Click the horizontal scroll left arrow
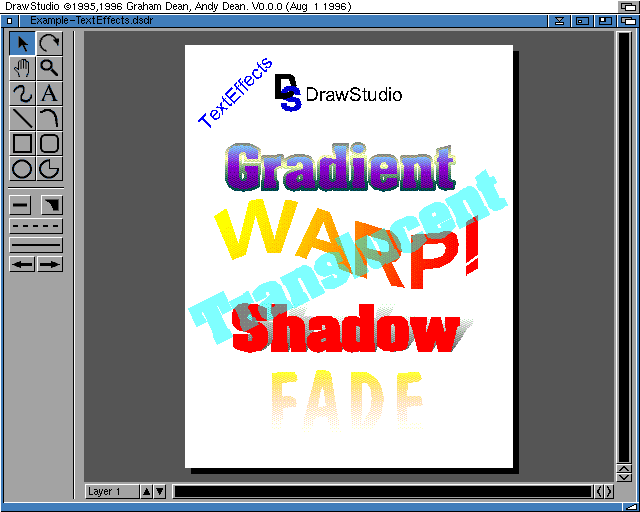 click(x=599, y=492)
